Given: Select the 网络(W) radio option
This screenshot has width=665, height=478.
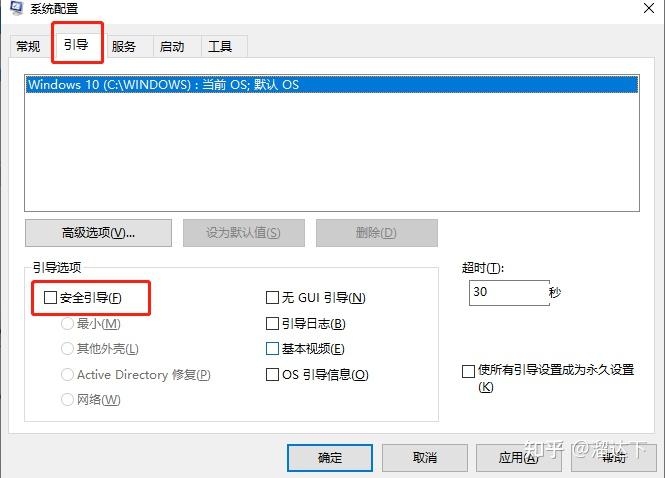Looking at the screenshot, I should (67, 400).
